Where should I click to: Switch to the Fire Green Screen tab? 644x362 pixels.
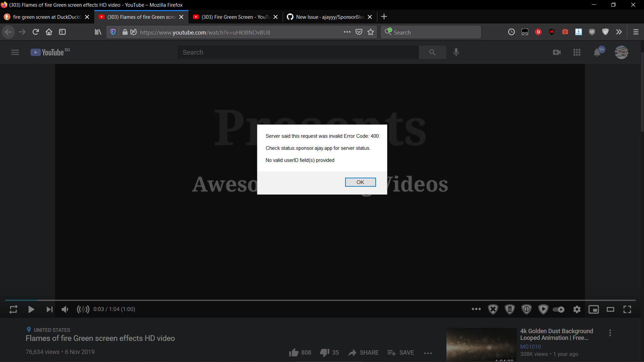[235, 17]
